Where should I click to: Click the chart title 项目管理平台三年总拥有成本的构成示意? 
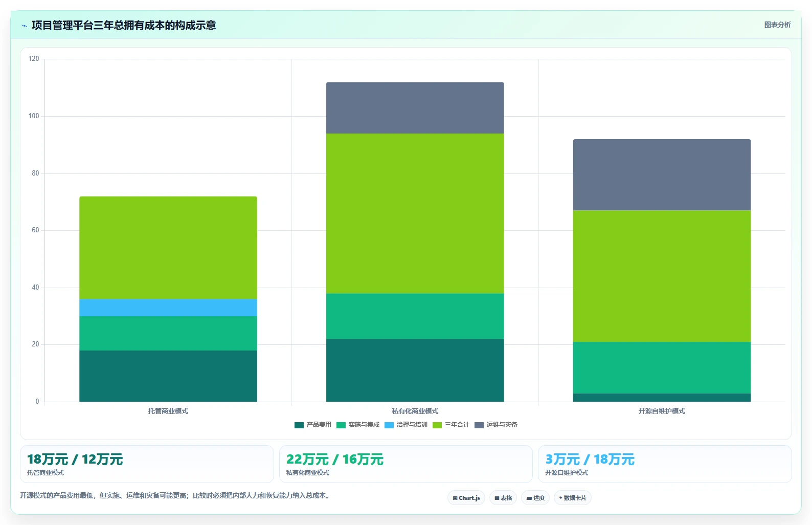coord(124,25)
